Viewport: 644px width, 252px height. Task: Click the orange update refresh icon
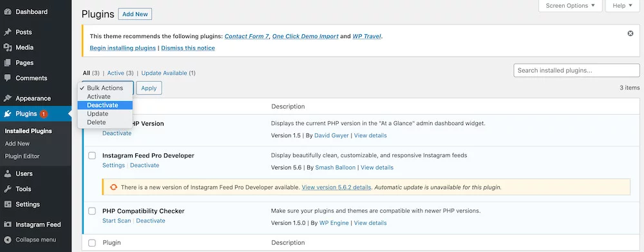113,187
